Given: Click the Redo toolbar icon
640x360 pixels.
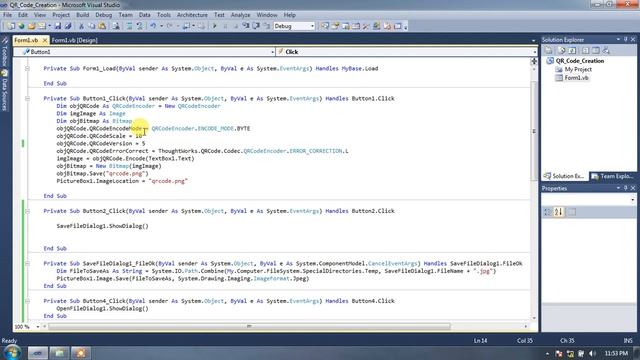Looking at the screenshot, I should [170, 26].
